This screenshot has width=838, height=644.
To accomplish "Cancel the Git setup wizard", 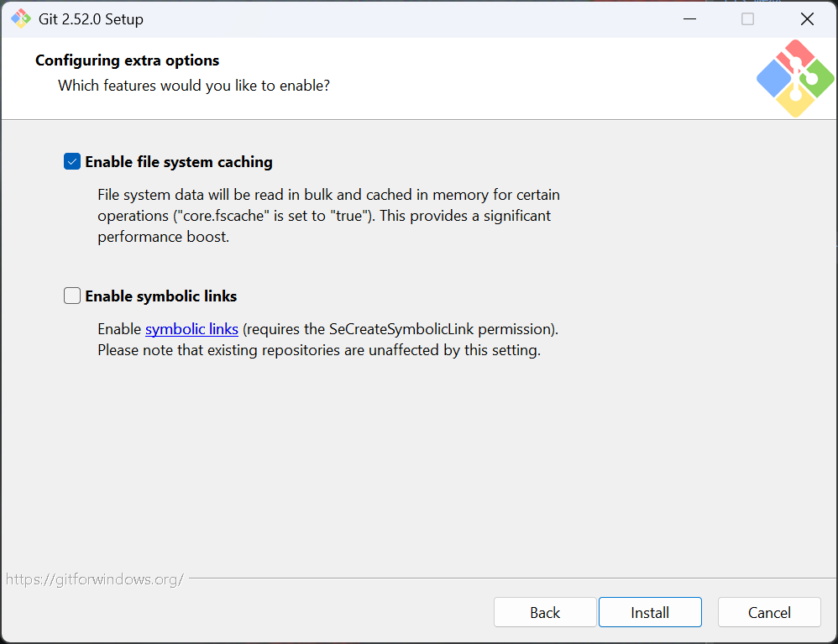I will click(x=769, y=612).
